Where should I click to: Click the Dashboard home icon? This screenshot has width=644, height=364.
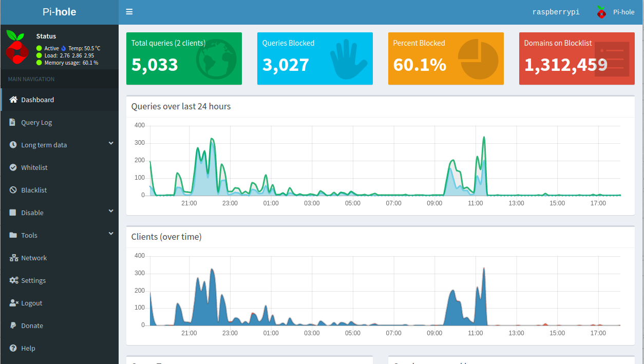(13, 100)
